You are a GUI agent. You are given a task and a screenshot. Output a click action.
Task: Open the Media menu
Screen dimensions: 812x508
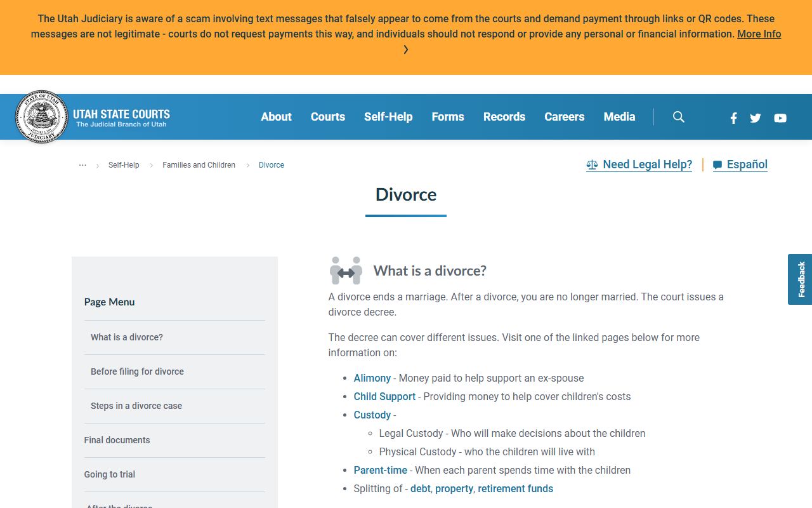pos(619,117)
